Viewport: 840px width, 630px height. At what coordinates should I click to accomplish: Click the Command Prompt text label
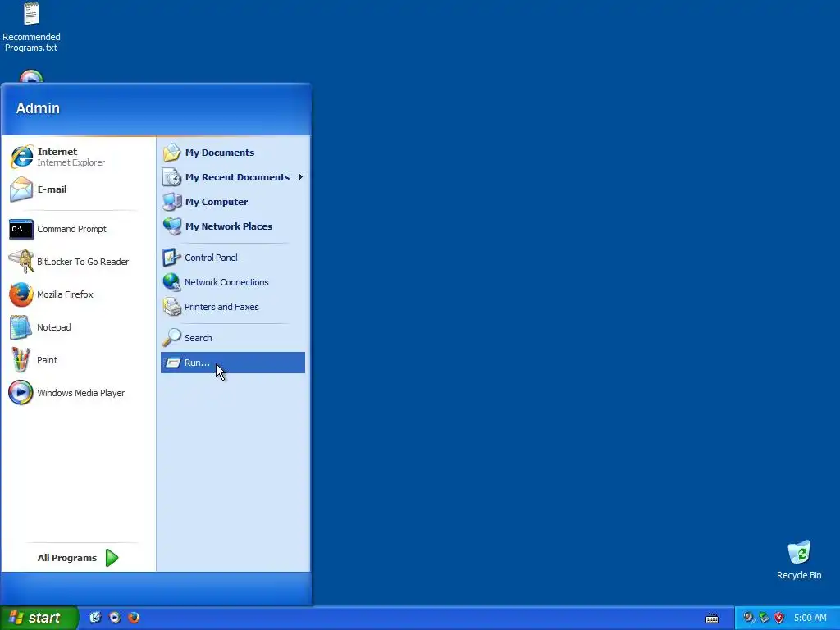[x=72, y=230]
